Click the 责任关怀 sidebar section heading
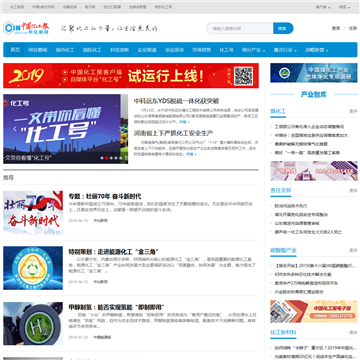Screen dimensions: 360x360 (281, 190)
